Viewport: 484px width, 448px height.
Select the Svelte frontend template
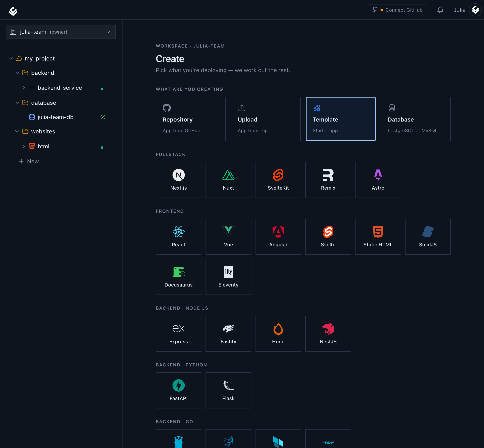click(328, 237)
